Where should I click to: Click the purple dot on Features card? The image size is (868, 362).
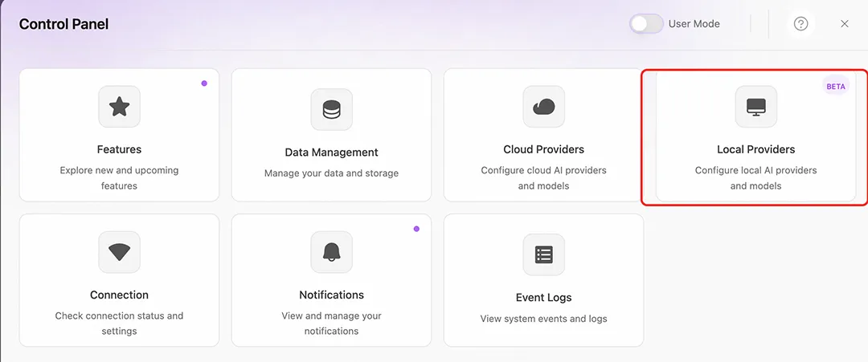(x=204, y=83)
